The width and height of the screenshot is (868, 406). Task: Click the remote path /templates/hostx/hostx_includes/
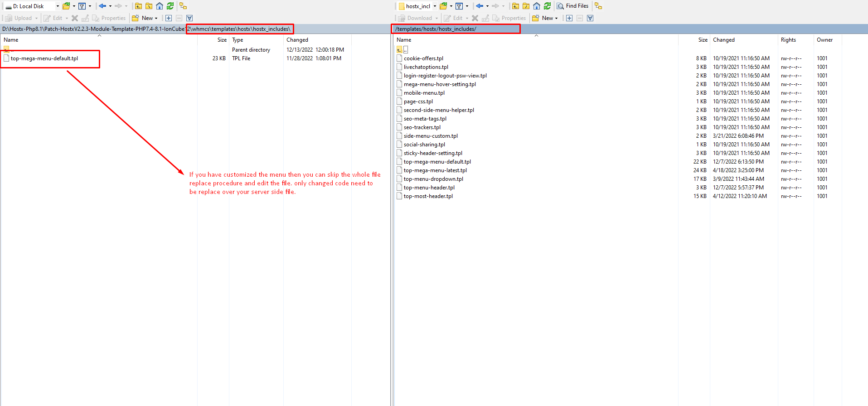[x=436, y=29]
